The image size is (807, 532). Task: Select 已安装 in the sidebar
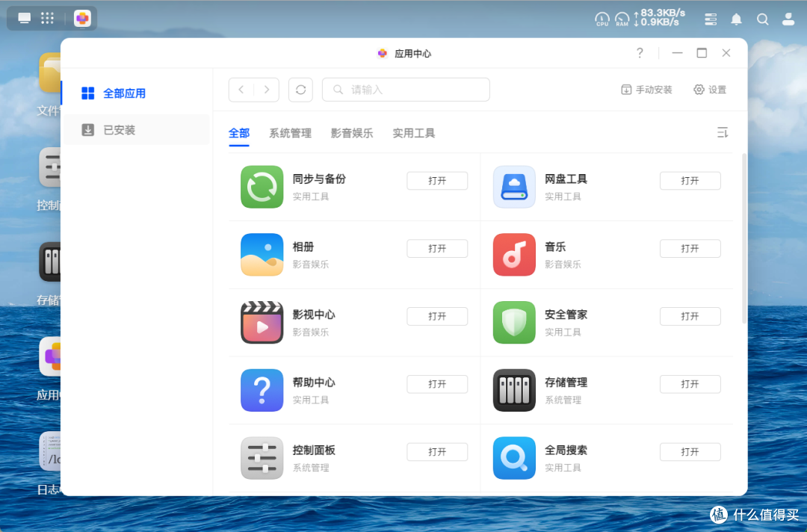137,130
